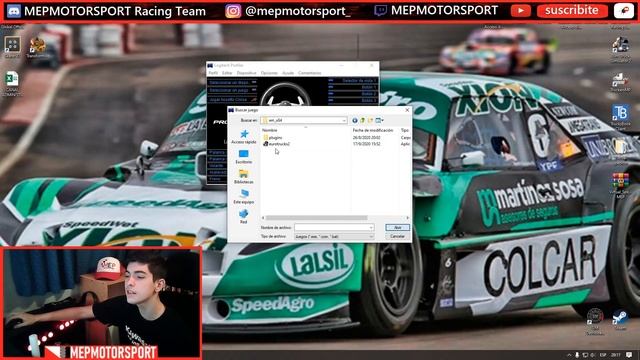Viewport: 640px width, 360px height.
Task: Click the suscribite button in the banner
Action: [572, 11]
